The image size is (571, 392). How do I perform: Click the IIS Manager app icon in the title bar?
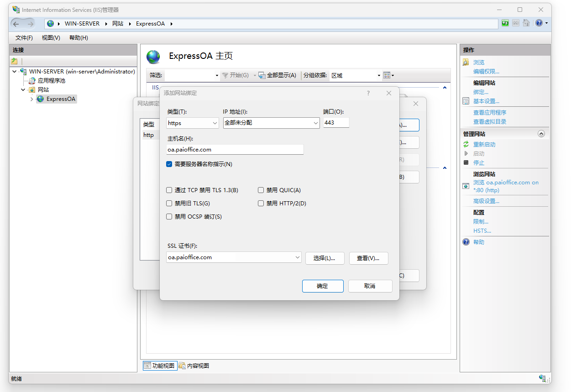click(16, 10)
